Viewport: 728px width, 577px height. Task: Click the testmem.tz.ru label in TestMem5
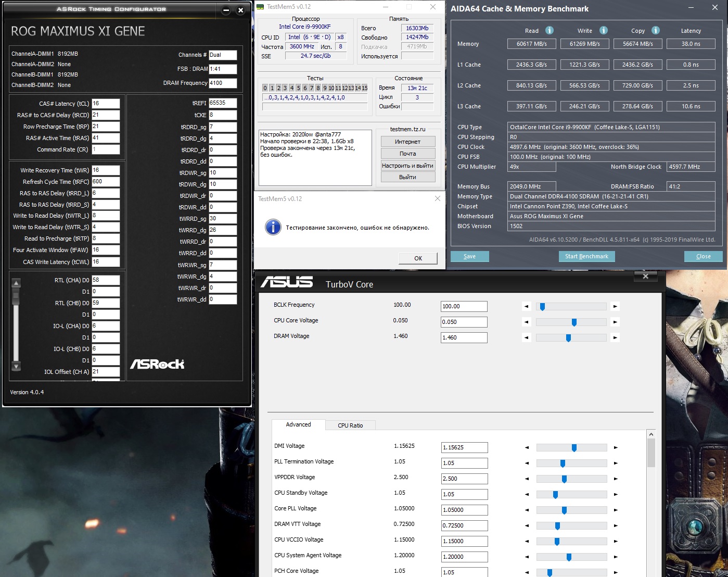click(x=407, y=129)
